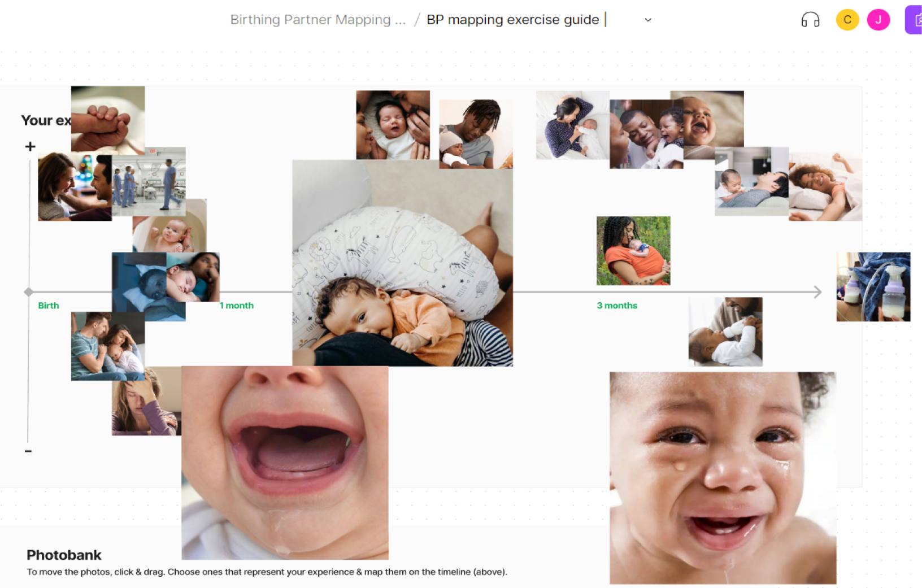This screenshot has width=922, height=588.
Task: Select the minus sign on vertical axis
Action: click(x=28, y=451)
